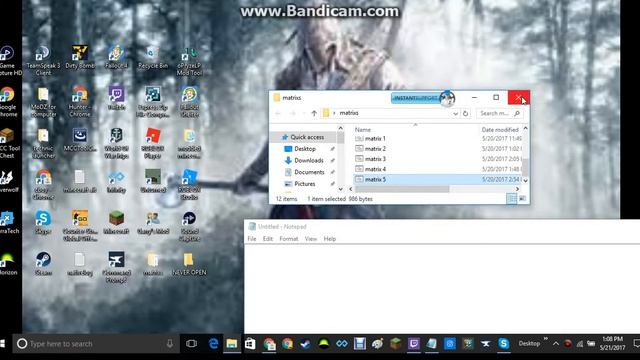This screenshot has width=640, height=360.
Task: Open the Help menu in Notepad
Action: (330, 239)
